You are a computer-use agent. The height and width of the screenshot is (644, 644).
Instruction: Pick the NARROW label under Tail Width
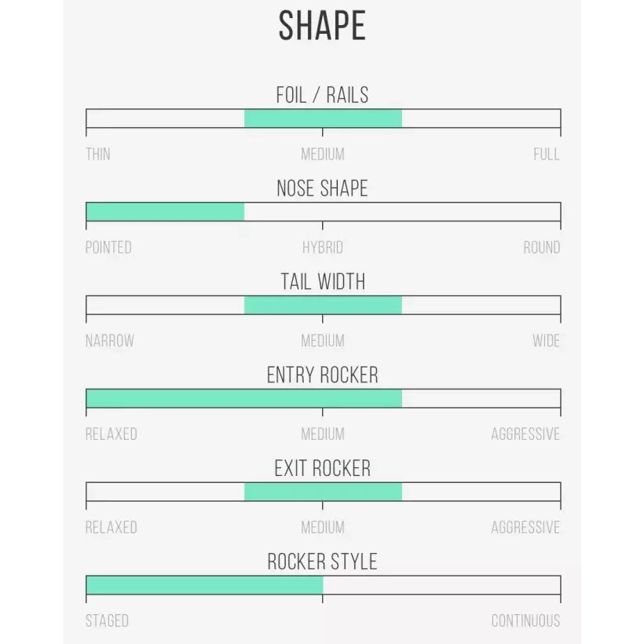pos(110,341)
